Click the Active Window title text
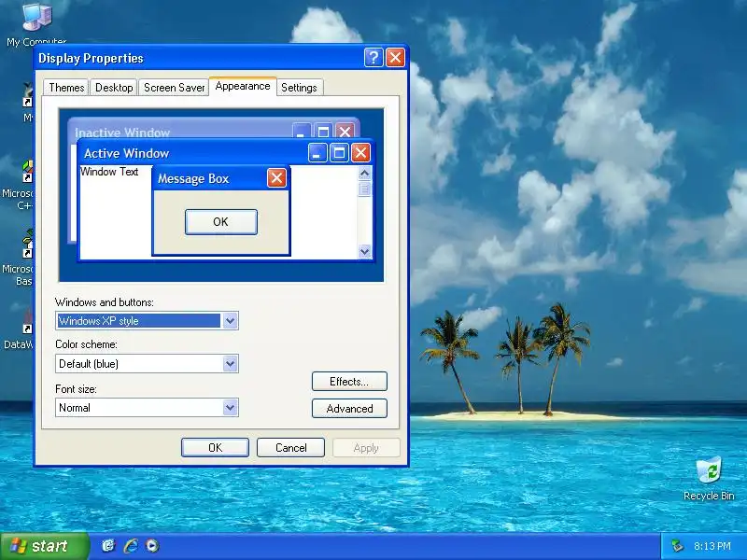This screenshot has height=560, width=747. click(x=126, y=153)
